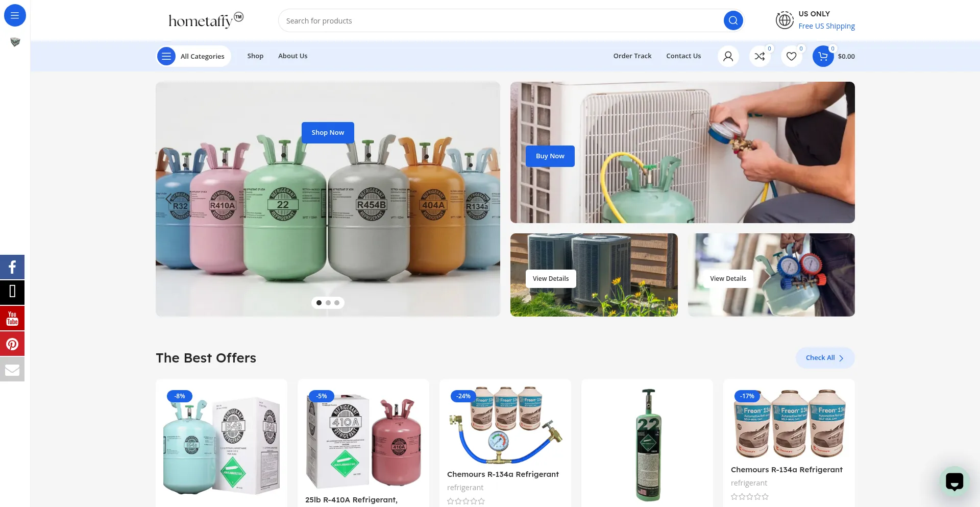
Task: Open the user account icon
Action: [728, 56]
